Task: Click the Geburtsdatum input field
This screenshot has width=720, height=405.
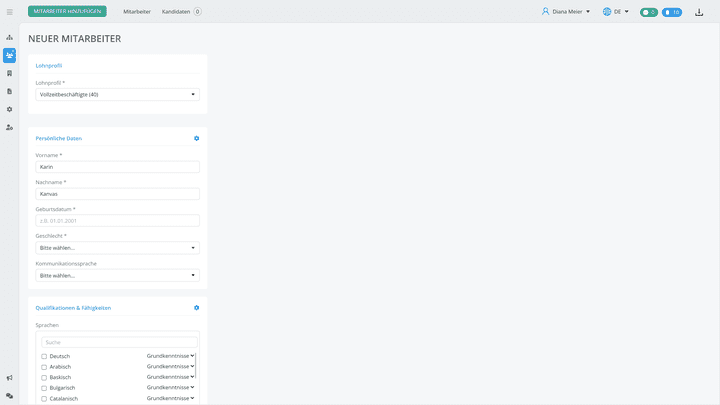Action: coord(117,220)
